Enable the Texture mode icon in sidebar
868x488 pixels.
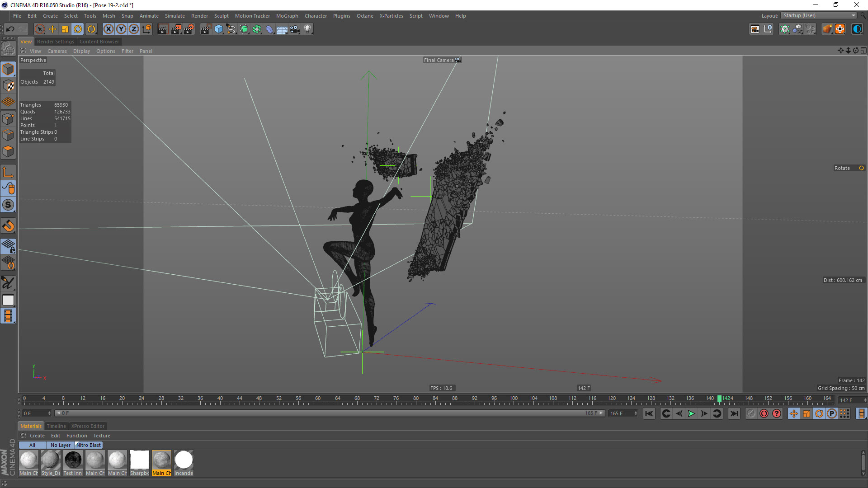8,86
